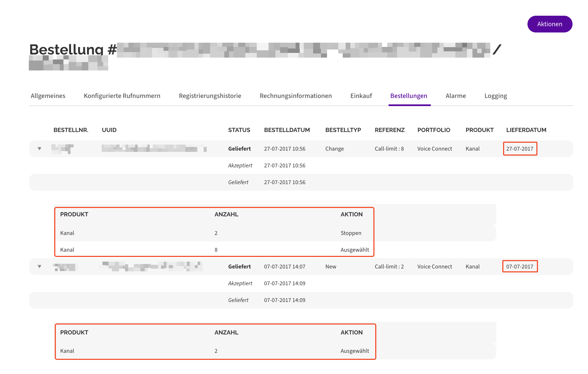Switch to the Alarme tab

tap(455, 96)
